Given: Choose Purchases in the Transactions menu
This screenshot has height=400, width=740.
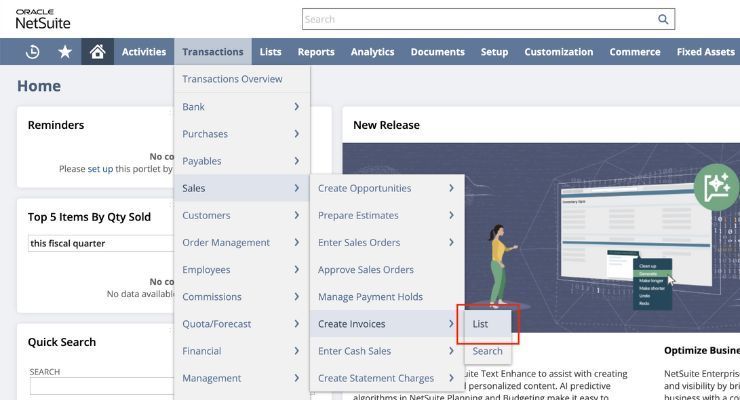Looking at the screenshot, I should click(x=242, y=134).
